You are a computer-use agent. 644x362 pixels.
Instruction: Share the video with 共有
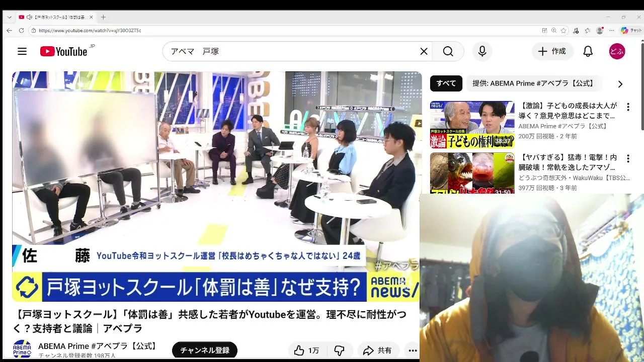[x=377, y=350]
